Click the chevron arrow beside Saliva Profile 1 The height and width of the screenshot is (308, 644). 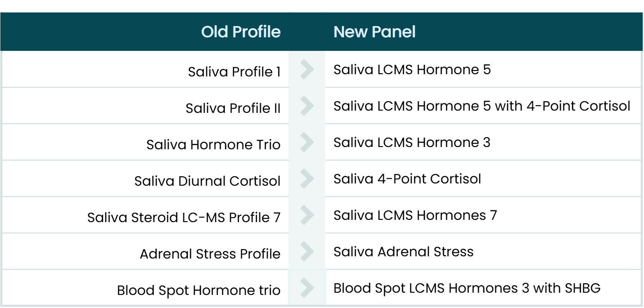(307, 70)
